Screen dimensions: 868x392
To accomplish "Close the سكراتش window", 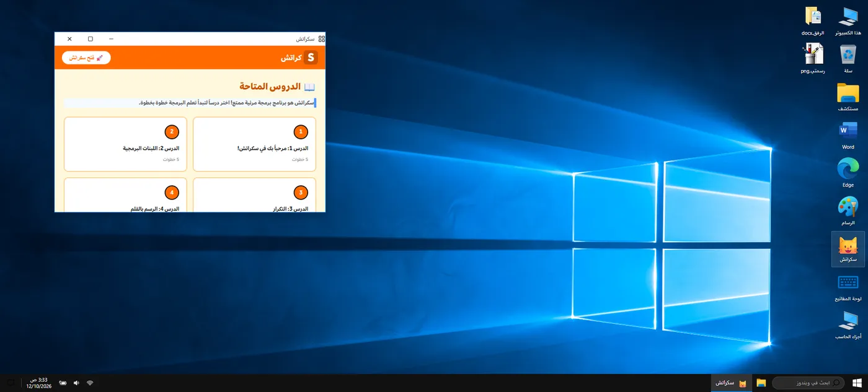I will tap(69, 38).
